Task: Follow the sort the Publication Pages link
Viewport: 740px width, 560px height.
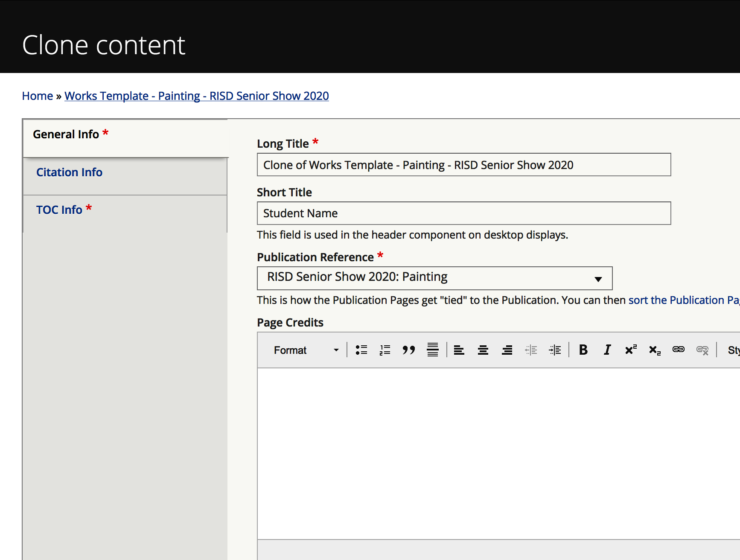Action: pyautogui.click(x=684, y=300)
